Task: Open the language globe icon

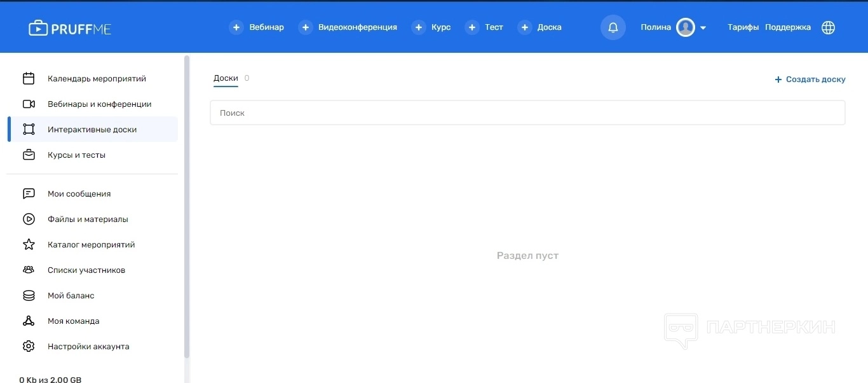Action: click(x=828, y=27)
